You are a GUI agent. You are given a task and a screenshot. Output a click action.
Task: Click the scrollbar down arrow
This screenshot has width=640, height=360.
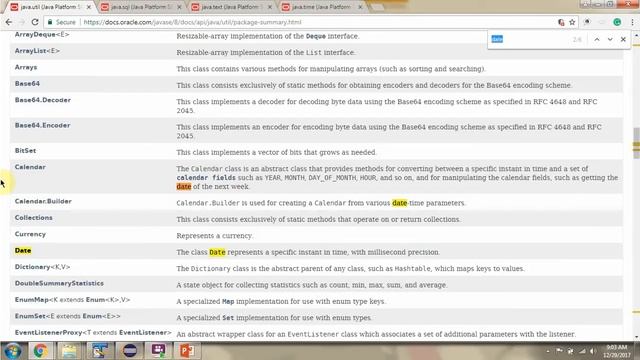pyautogui.click(x=636, y=337)
